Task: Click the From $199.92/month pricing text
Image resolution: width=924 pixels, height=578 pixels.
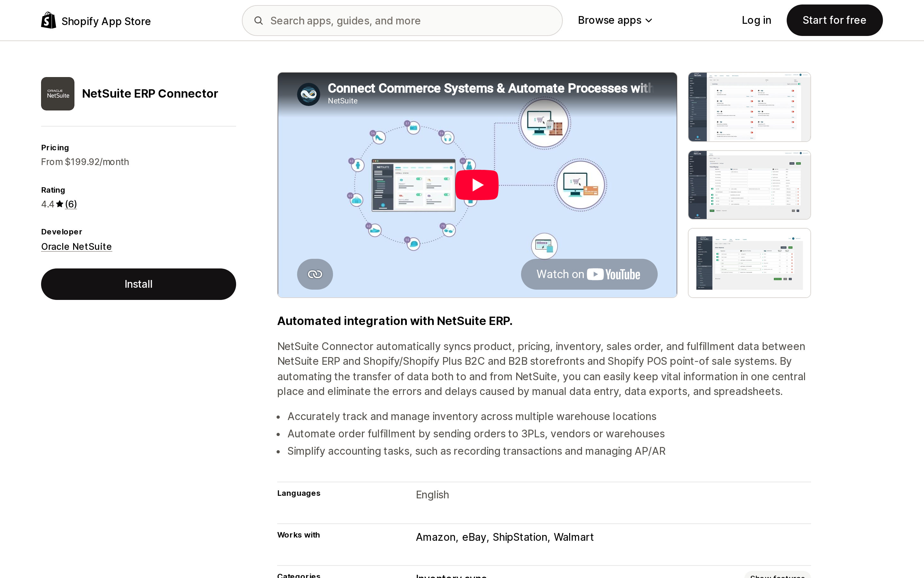Action: (x=85, y=162)
